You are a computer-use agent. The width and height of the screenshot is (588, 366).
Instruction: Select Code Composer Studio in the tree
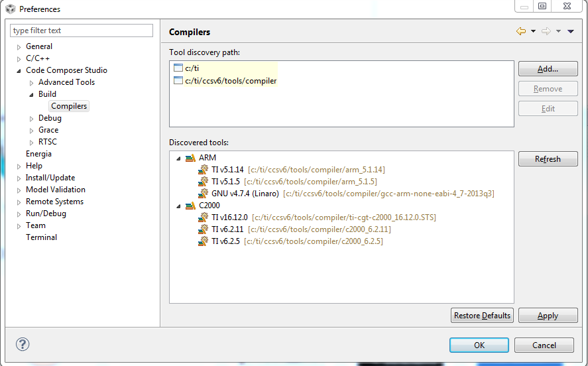(66, 70)
